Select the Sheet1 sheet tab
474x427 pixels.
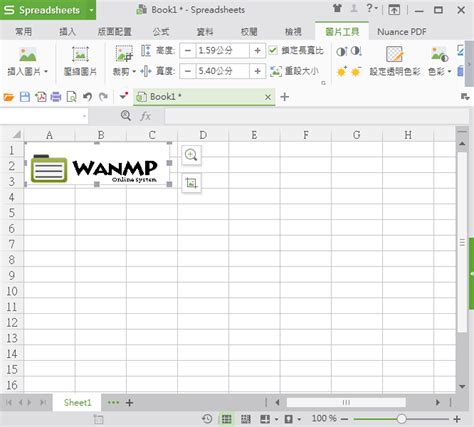(x=77, y=402)
